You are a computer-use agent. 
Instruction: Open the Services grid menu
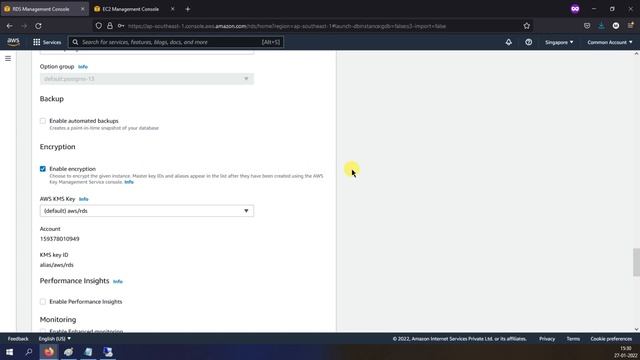(x=37, y=42)
